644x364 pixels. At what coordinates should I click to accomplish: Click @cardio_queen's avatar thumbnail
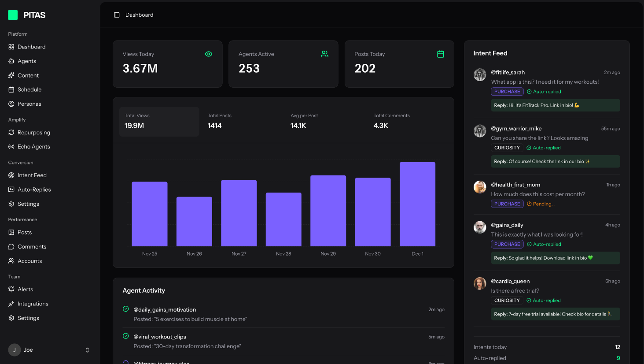[480, 283]
